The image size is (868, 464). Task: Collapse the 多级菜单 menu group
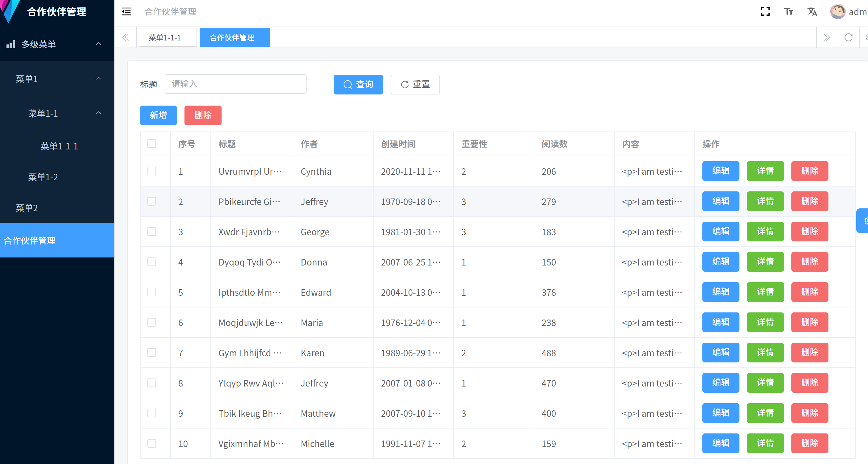click(98, 44)
